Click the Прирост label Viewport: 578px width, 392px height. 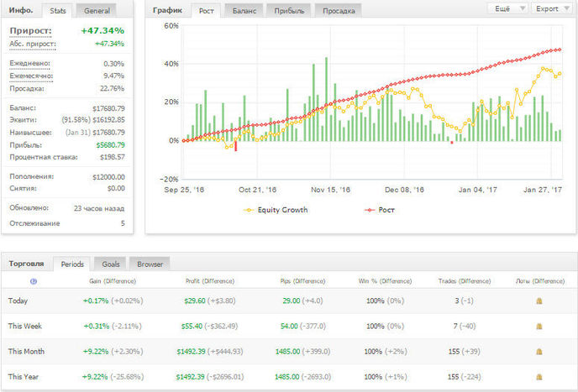coord(30,31)
